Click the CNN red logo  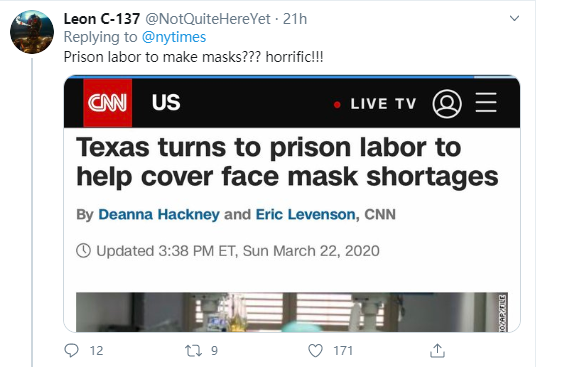coord(107,103)
